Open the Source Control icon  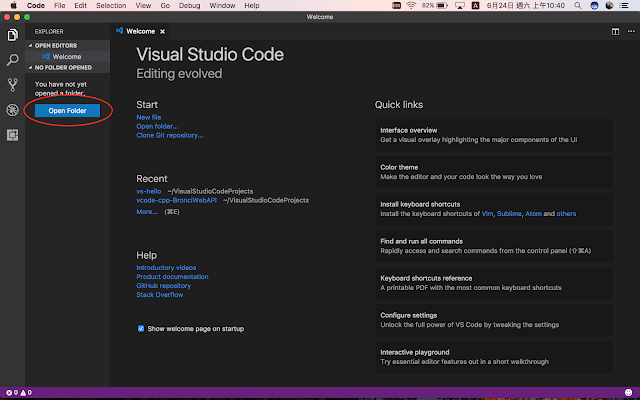pyautogui.click(x=12, y=85)
